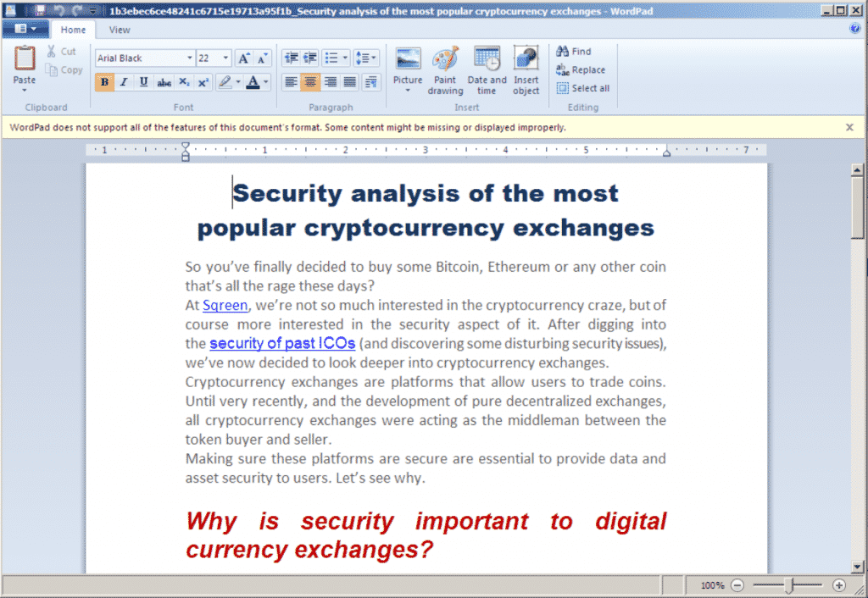This screenshot has width=868, height=598.
Task: Toggle Italic formatting
Action: coord(124,82)
